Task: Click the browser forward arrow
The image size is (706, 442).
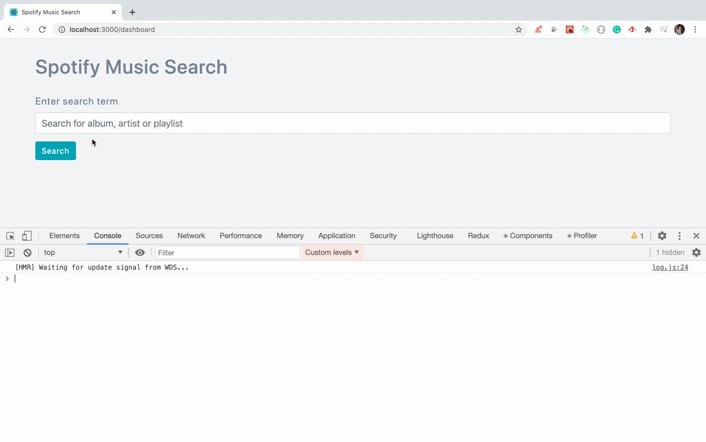Action: (27, 30)
